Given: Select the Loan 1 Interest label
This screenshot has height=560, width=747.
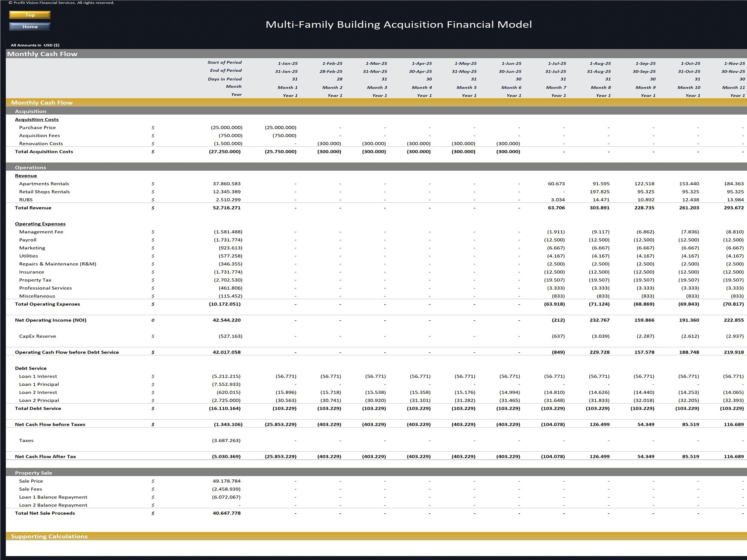Looking at the screenshot, I should click(38, 376).
